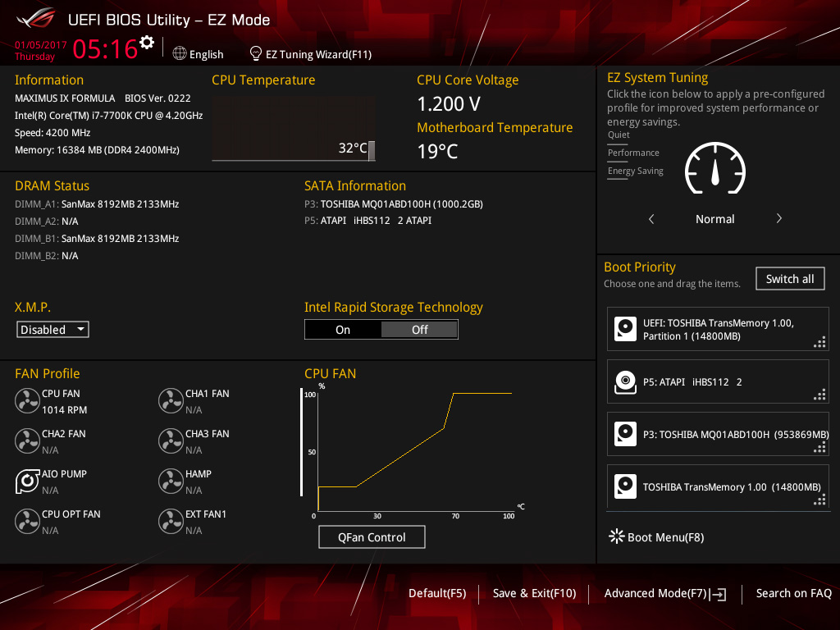Click the date '01/05/2017' text
Image resolution: width=840 pixels, height=630 pixels.
tap(41, 45)
